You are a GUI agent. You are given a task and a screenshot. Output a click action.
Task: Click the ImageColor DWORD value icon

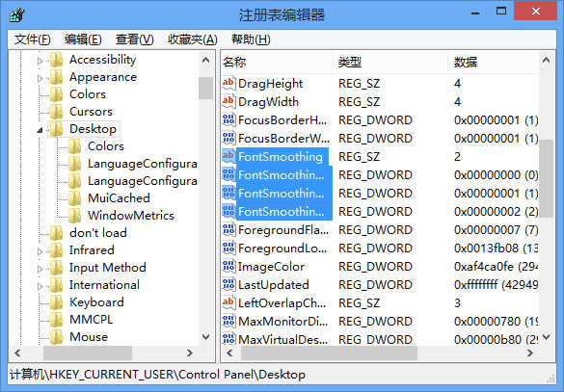coord(228,266)
